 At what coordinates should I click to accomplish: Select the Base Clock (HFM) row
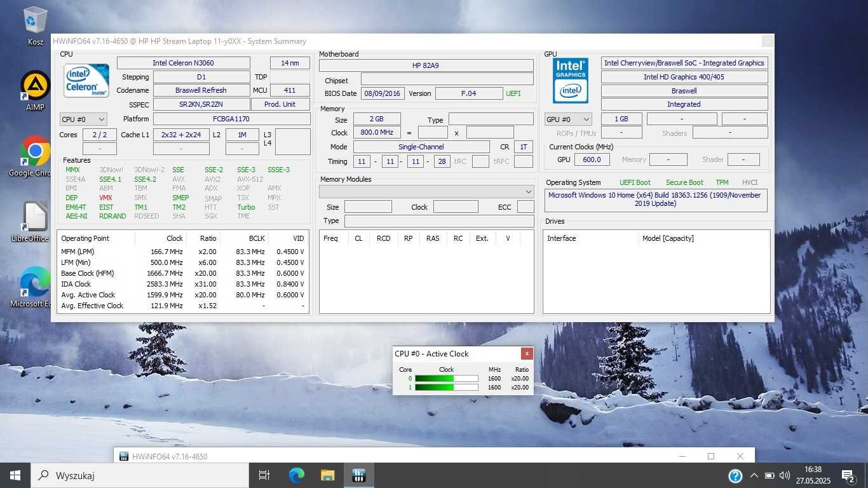182,273
